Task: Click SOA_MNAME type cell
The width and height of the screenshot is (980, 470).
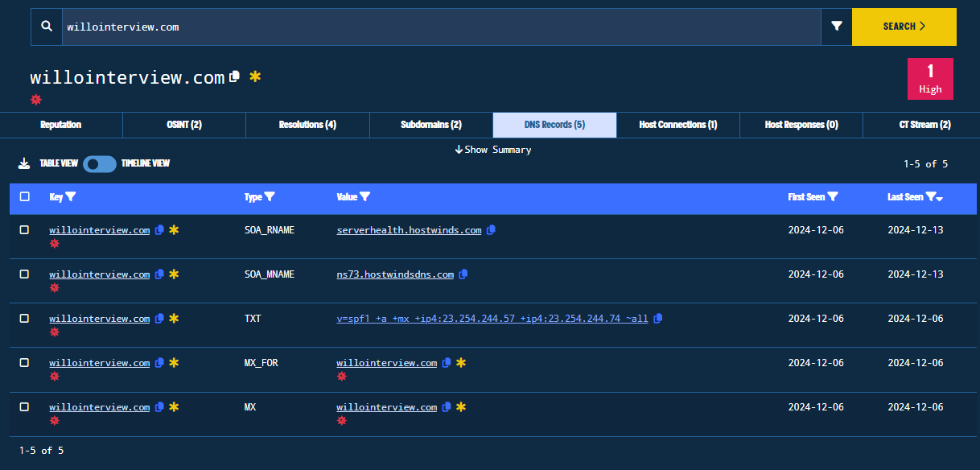Action: click(270, 274)
